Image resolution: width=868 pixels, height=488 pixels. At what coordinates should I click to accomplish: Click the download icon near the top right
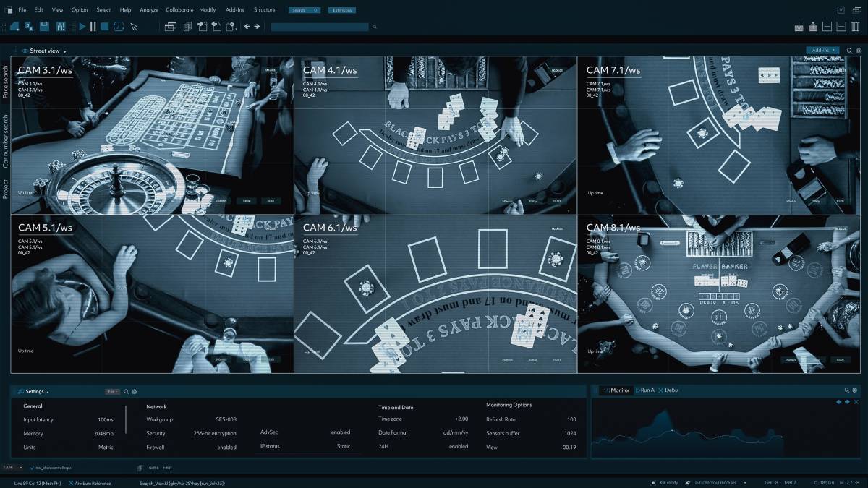(799, 26)
